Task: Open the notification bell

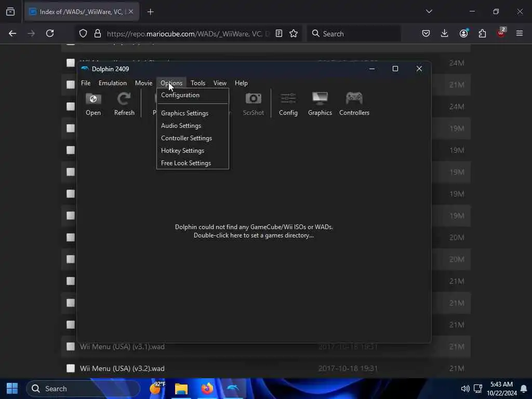Action: pyautogui.click(x=524, y=389)
